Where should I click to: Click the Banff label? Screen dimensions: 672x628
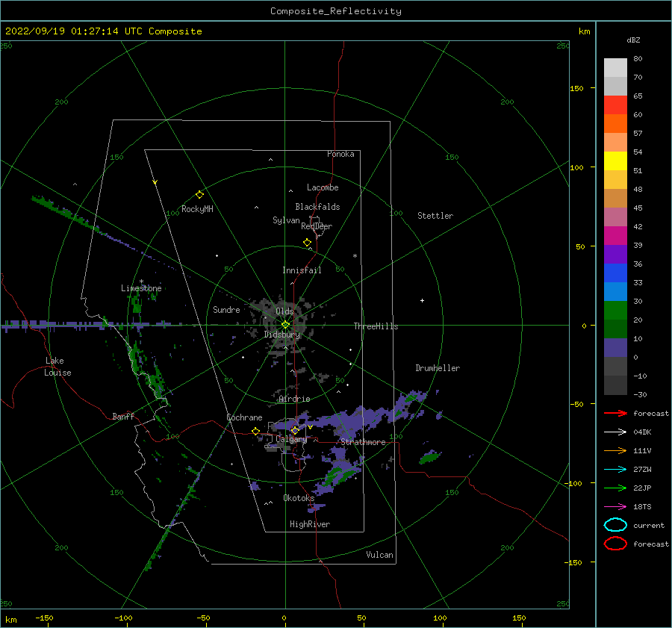click(123, 416)
